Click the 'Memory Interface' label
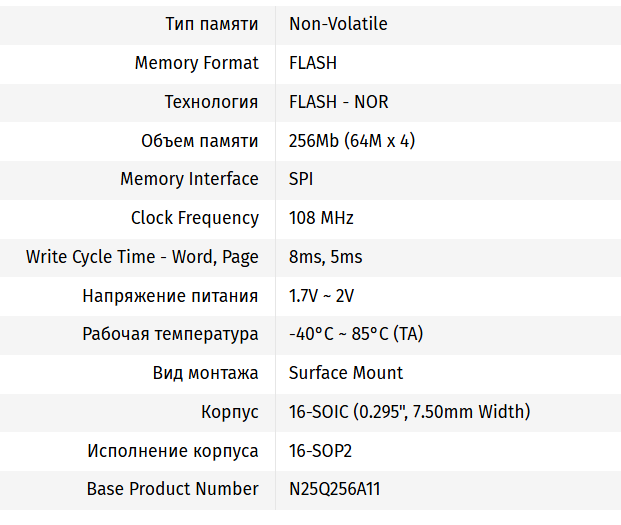 click(x=189, y=179)
